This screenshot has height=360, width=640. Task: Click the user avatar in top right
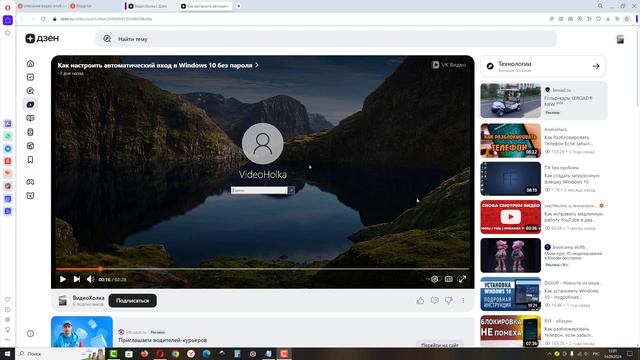point(620,39)
